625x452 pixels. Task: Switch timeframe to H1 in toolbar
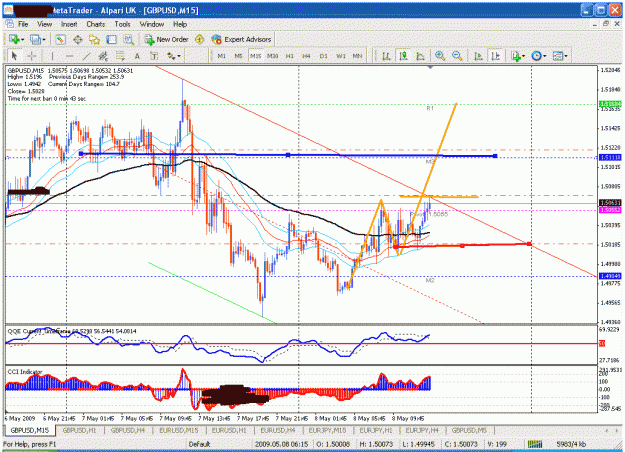pyautogui.click(x=289, y=56)
